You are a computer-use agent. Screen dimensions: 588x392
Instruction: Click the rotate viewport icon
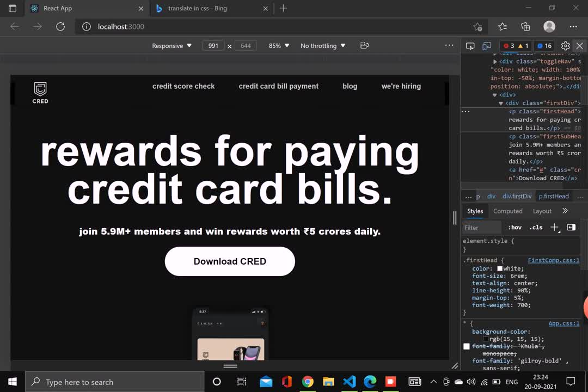point(365,46)
